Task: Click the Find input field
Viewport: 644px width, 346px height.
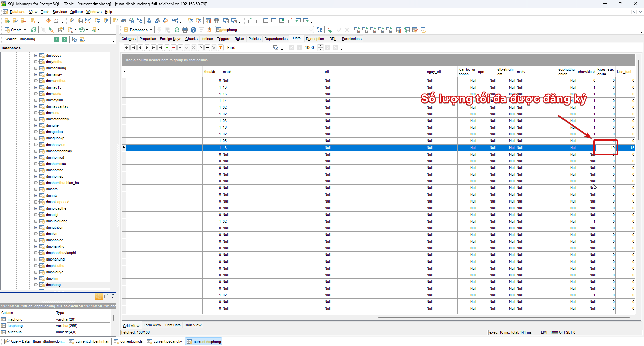Action: tap(254, 48)
